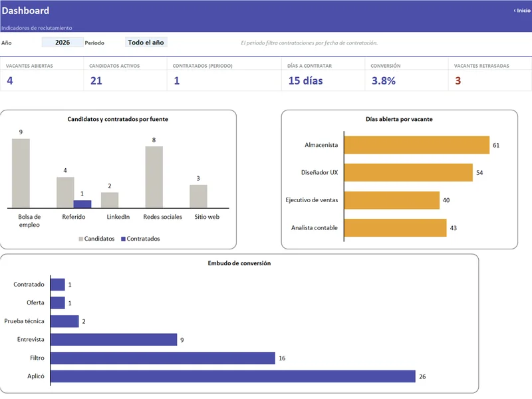The width and height of the screenshot is (532, 399).
Task: Select the Aplicó funnel bar
Action: [233, 376]
